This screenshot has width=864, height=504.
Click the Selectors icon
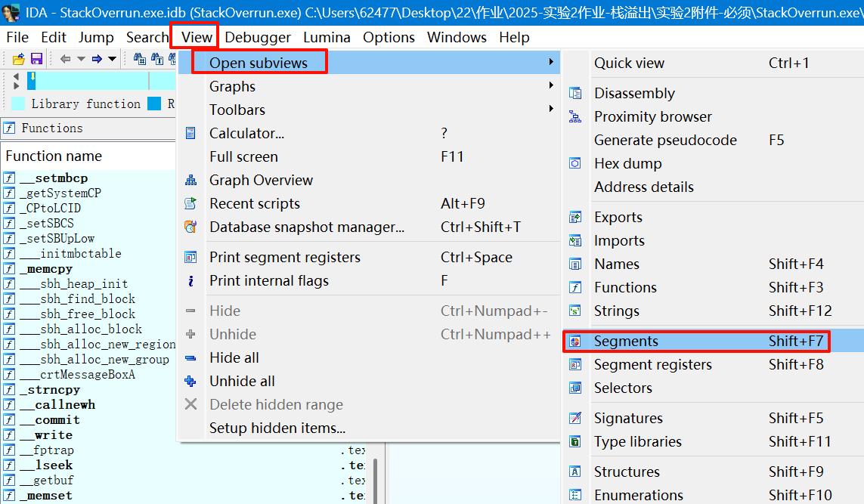(x=575, y=388)
